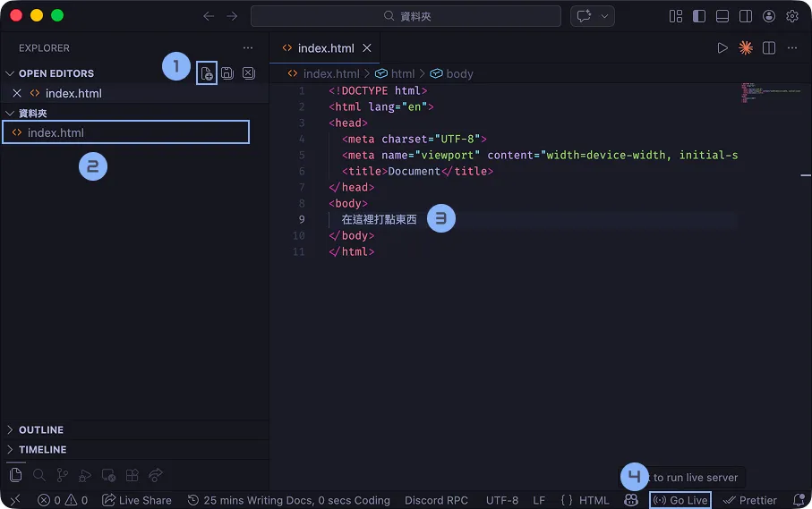This screenshot has height=509, width=812.
Task: Open the chat dropdown arrow in title bar
Action: (606, 16)
